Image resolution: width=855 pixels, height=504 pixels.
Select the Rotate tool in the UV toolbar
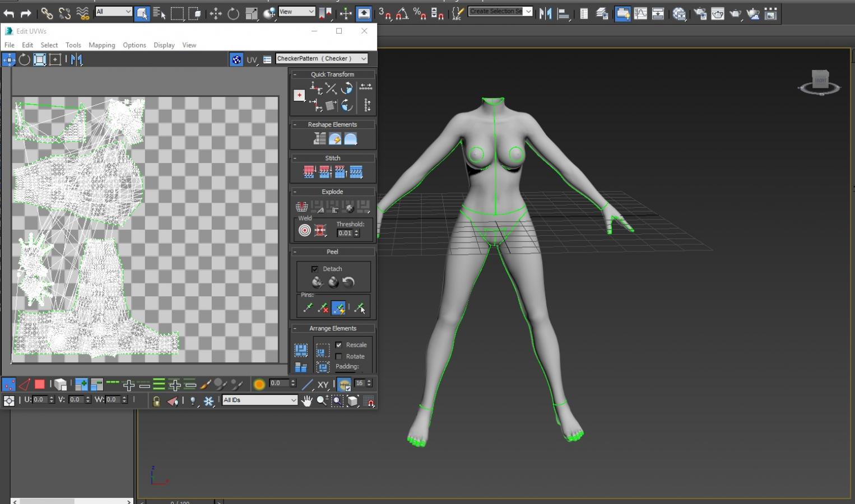tap(24, 59)
